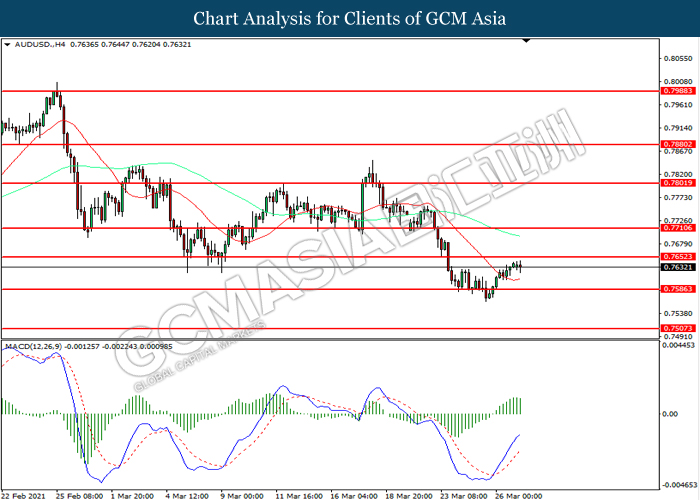The image size is (700, 500).
Task: Select the 0.76523 price level label
Action: pyautogui.click(x=678, y=257)
